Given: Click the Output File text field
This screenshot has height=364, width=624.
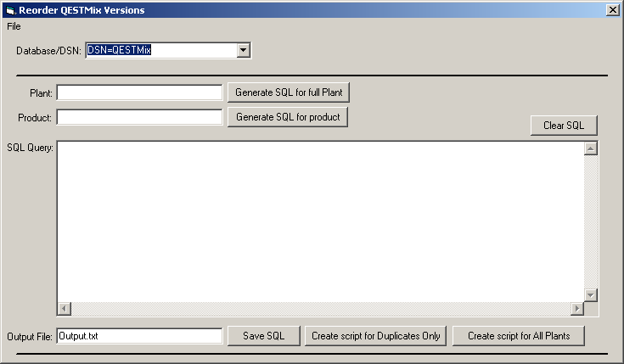Looking at the screenshot, I should click(x=139, y=336).
